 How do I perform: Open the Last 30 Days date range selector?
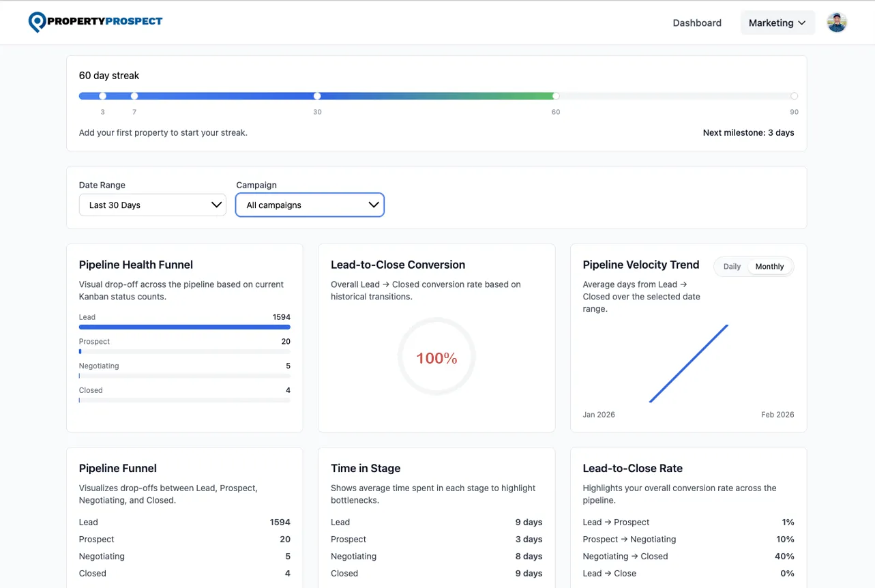pyautogui.click(x=151, y=205)
